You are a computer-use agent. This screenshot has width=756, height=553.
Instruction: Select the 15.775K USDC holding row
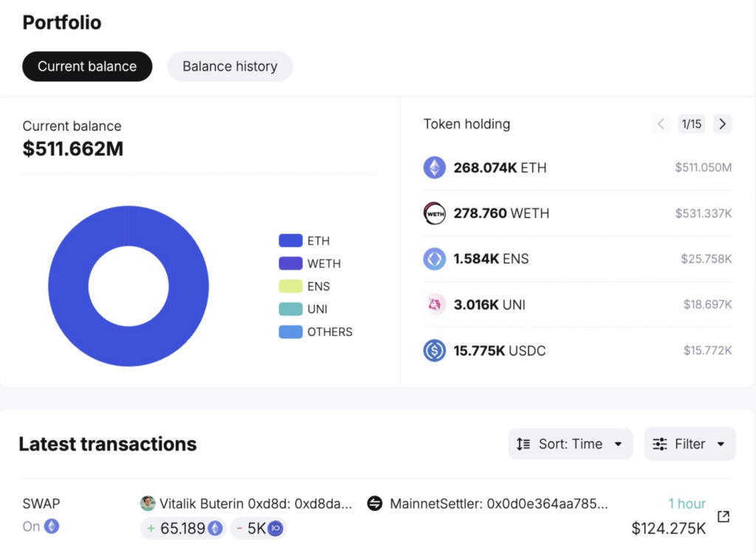tap(577, 351)
